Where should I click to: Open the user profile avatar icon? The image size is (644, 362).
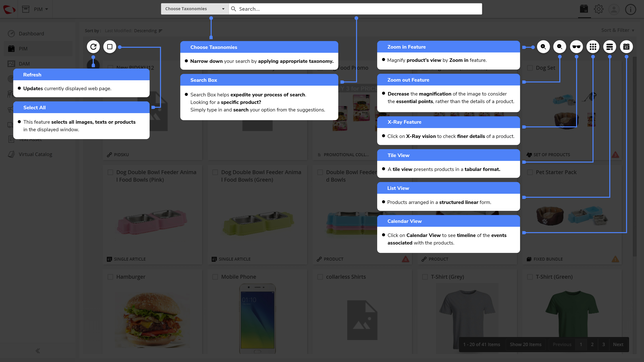(614, 9)
